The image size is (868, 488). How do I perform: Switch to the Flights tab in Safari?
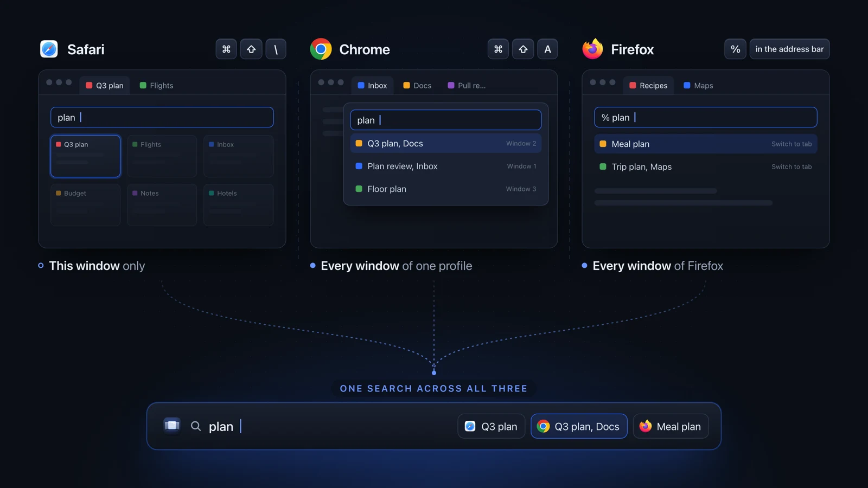[156, 85]
